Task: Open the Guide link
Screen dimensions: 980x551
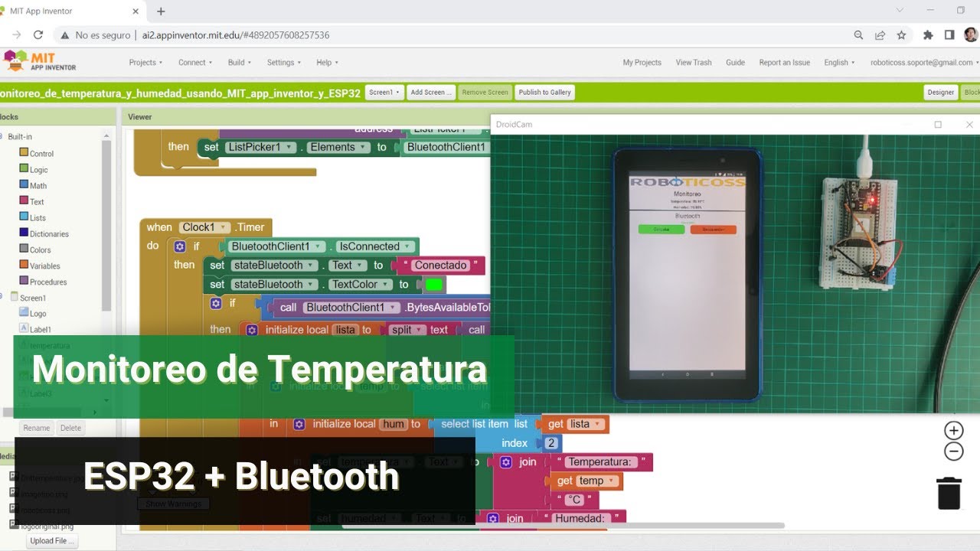Action: tap(735, 63)
